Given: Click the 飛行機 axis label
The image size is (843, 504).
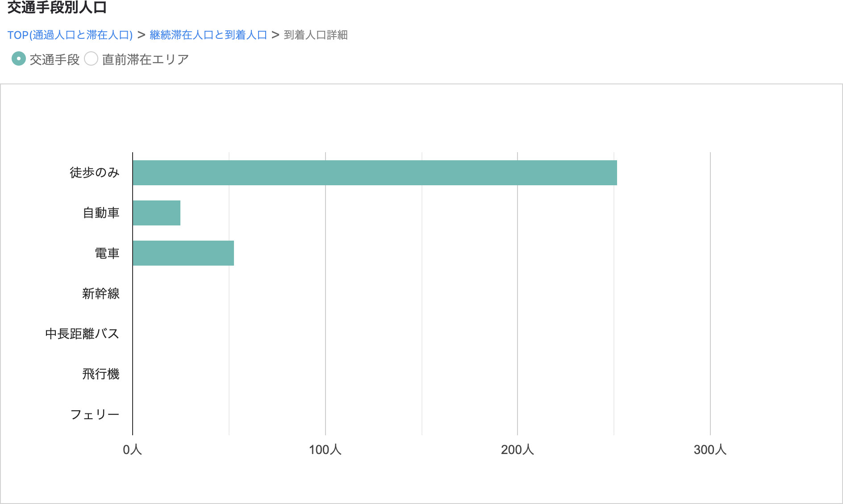Looking at the screenshot, I should (x=101, y=374).
